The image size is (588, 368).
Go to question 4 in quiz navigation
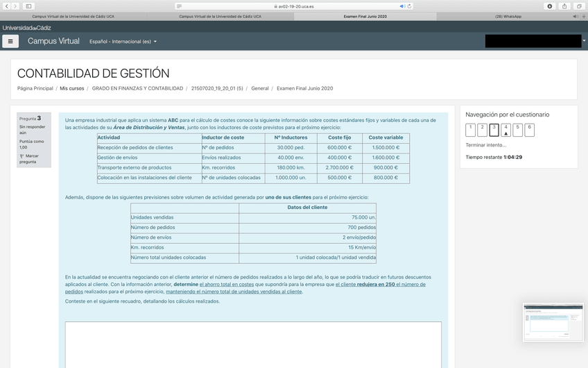(505, 130)
